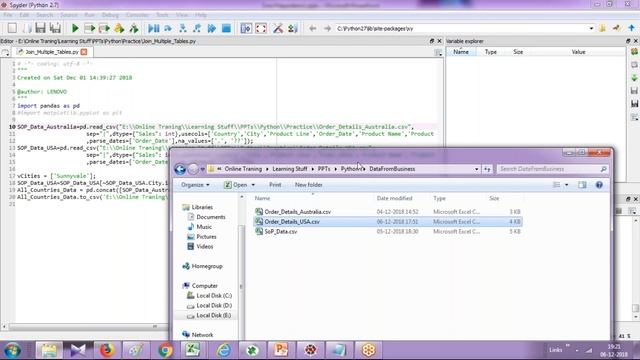This screenshot has height=360, width=640.
Task: Stop debugging with the blue square icon
Action: (226, 28)
